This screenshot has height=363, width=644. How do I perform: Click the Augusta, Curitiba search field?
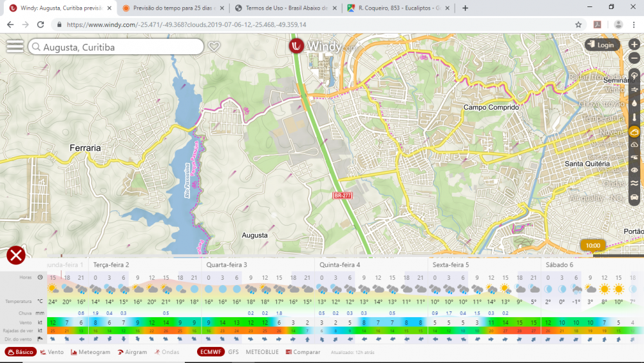(116, 47)
